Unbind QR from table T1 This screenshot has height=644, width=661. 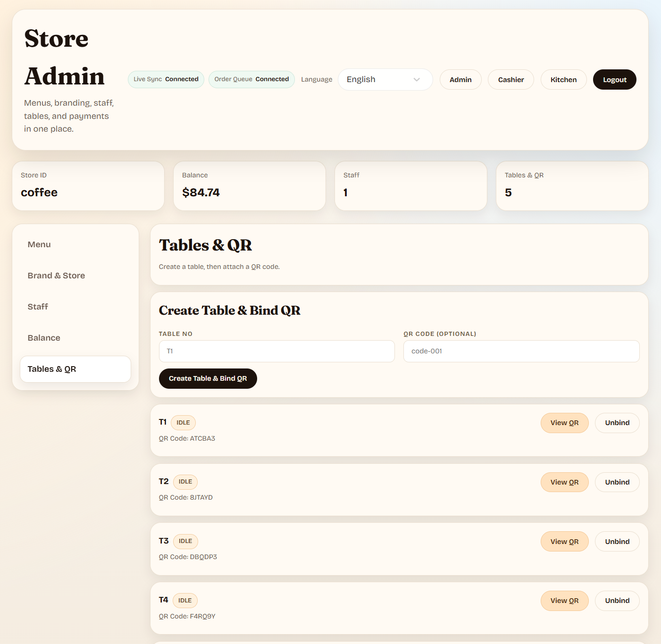pyautogui.click(x=617, y=423)
